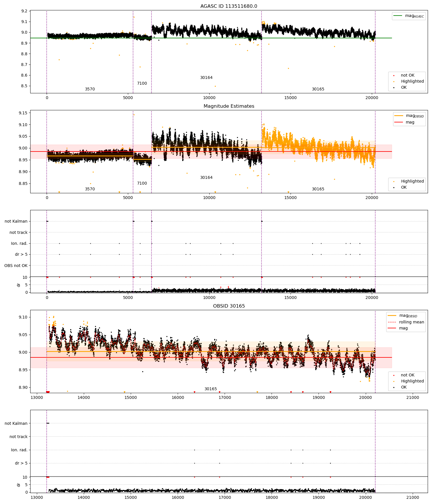Click 'Ion. rad.' label in the bottom panel
This screenshot has height=504, width=432.
click(x=19, y=450)
